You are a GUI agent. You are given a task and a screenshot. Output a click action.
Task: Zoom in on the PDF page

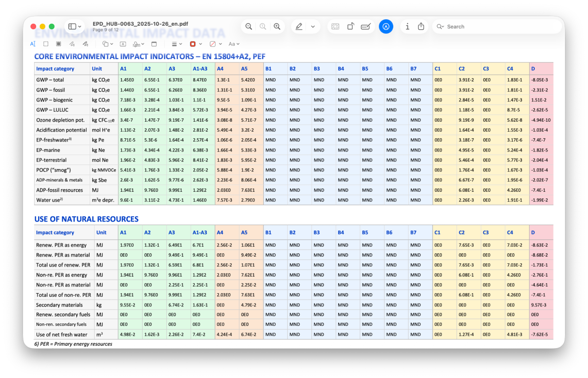277,26
